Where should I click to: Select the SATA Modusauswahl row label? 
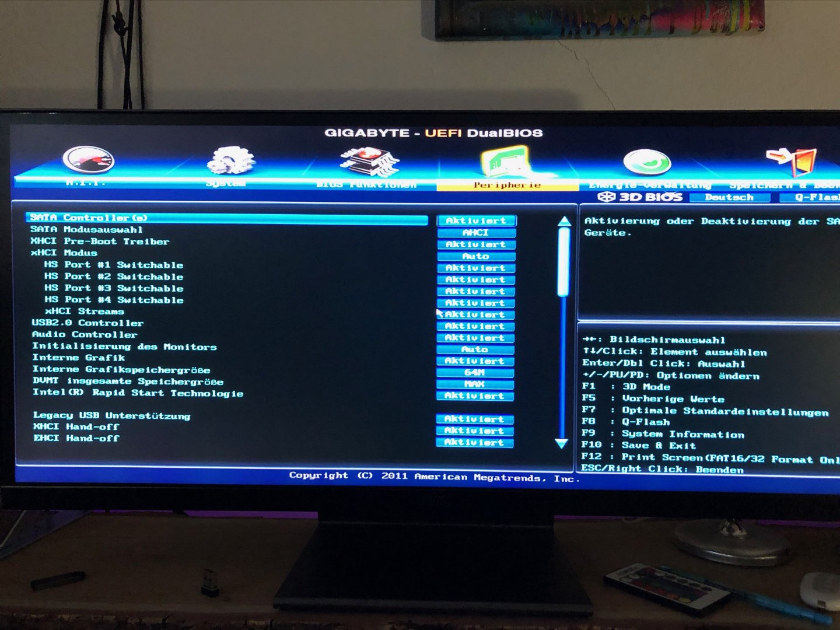point(86,229)
